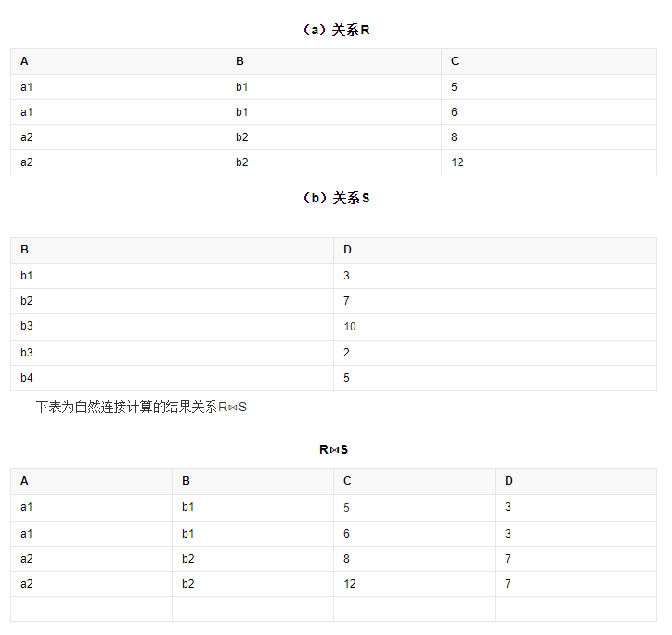
Task: Click the sentence "下表为自然连接计算的结果关系R⋈S"
Action: [x=141, y=408]
